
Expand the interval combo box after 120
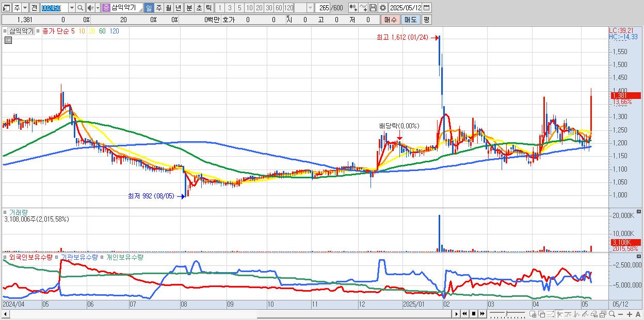[311, 8]
